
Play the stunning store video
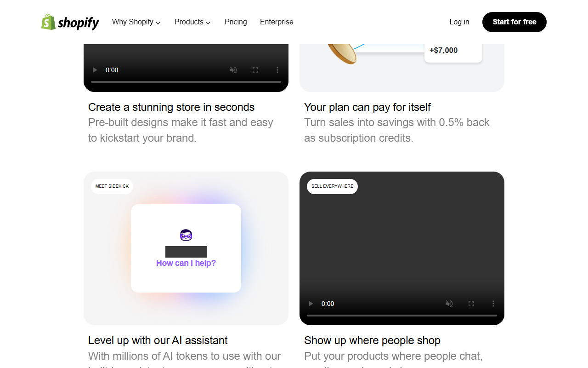[x=95, y=70]
